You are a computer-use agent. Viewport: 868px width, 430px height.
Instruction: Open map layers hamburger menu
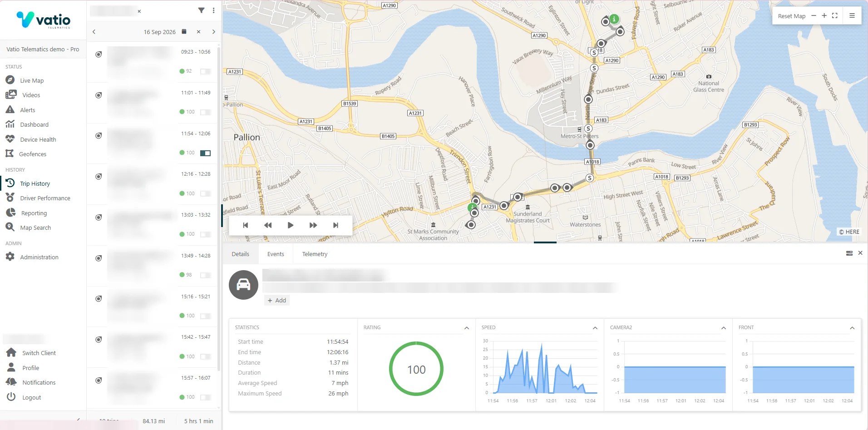tap(852, 15)
